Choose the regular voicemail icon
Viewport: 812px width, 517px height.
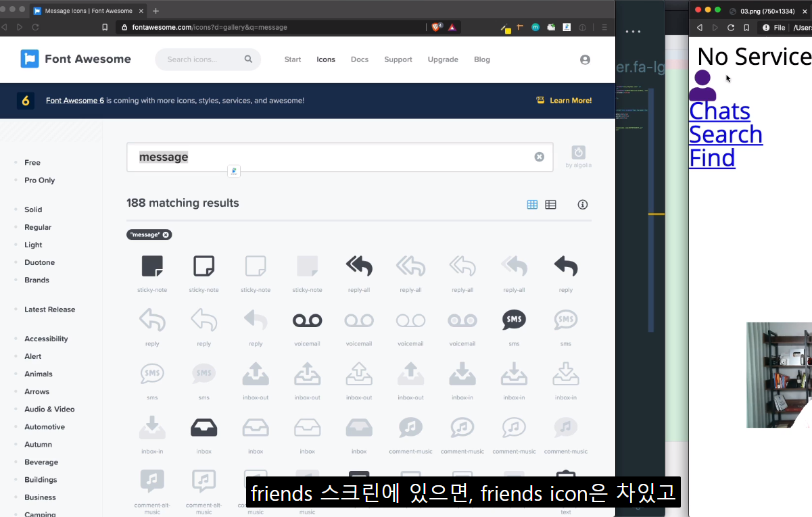coord(359,320)
